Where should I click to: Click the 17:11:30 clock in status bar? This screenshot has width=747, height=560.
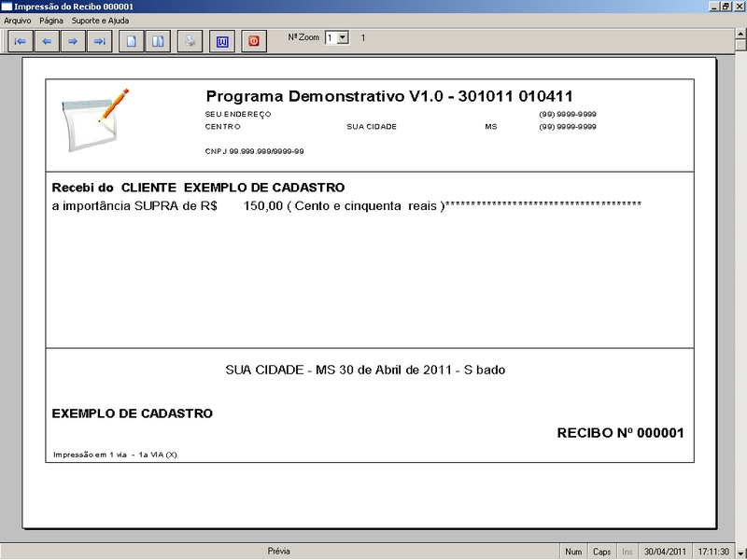(713, 552)
